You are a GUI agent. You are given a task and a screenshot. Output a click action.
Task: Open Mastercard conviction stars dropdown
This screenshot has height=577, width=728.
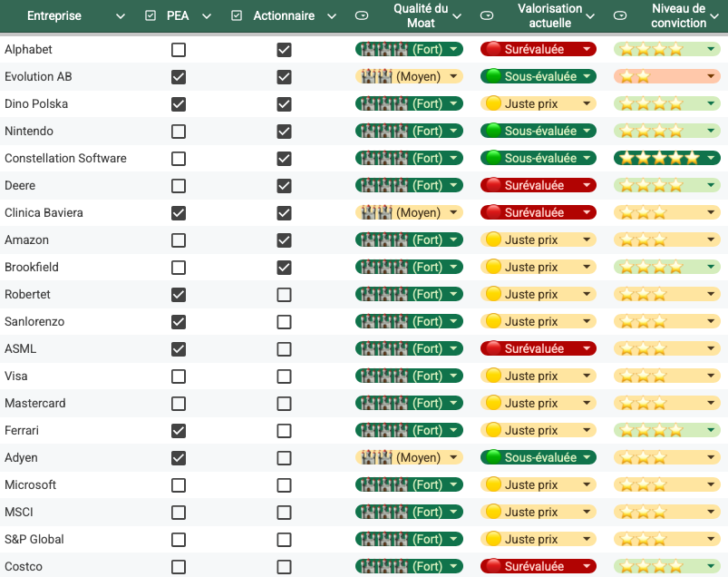(666, 403)
